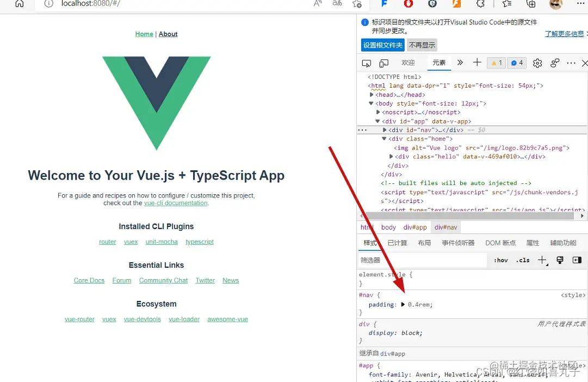Image resolution: width=588 pixels, height=382 pixels.
Task: Show more DevTools tabs chevron
Action: pyautogui.click(x=460, y=63)
